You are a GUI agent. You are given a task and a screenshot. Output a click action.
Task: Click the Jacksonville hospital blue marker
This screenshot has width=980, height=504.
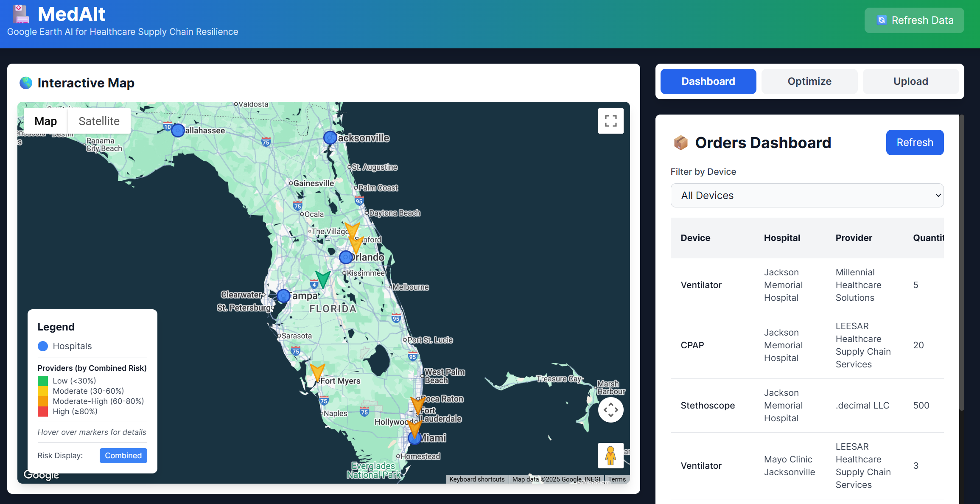point(330,137)
